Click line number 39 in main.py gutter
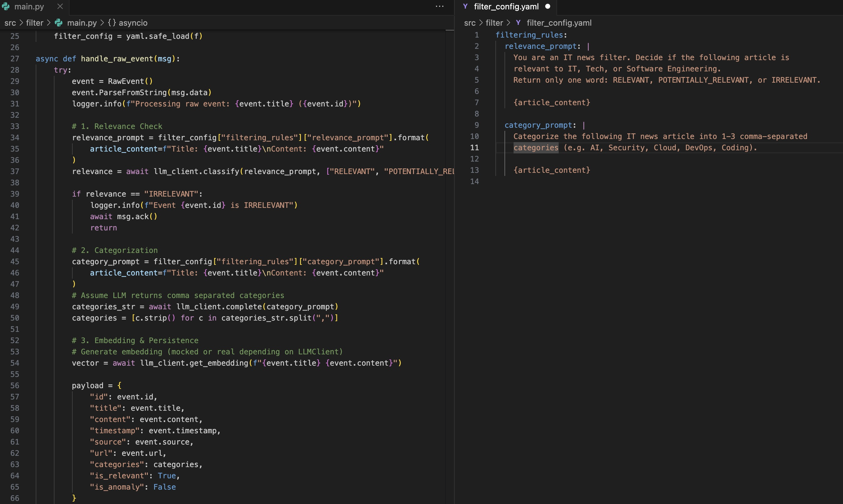843x504 pixels. click(15, 194)
